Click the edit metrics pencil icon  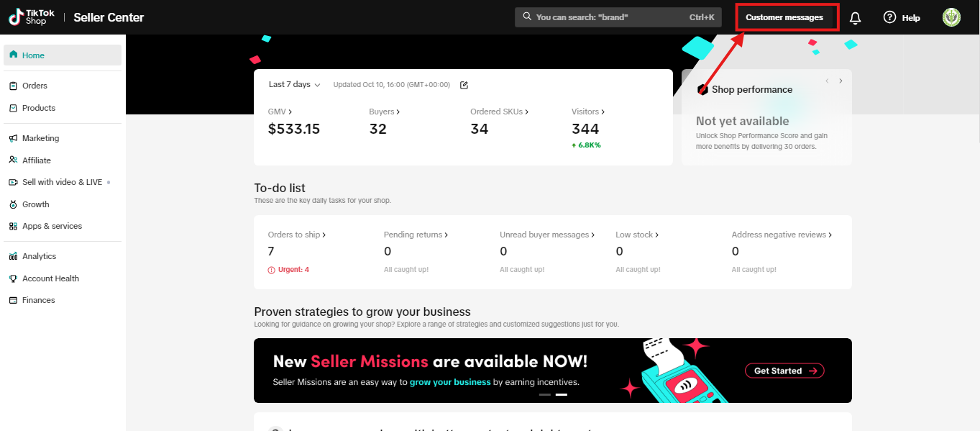click(464, 85)
